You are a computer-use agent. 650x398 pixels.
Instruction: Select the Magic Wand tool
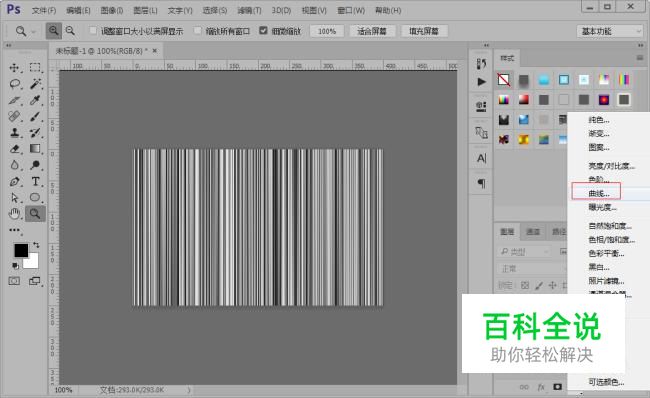click(35, 84)
